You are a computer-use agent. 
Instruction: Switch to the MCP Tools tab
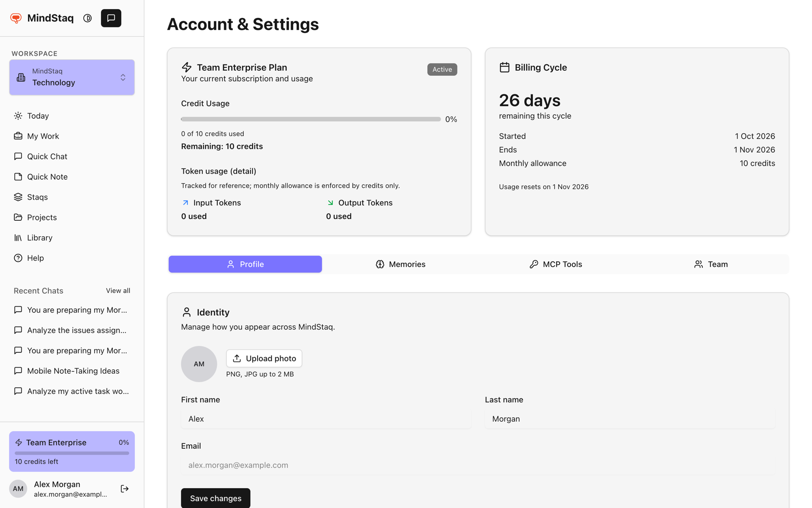pos(556,265)
